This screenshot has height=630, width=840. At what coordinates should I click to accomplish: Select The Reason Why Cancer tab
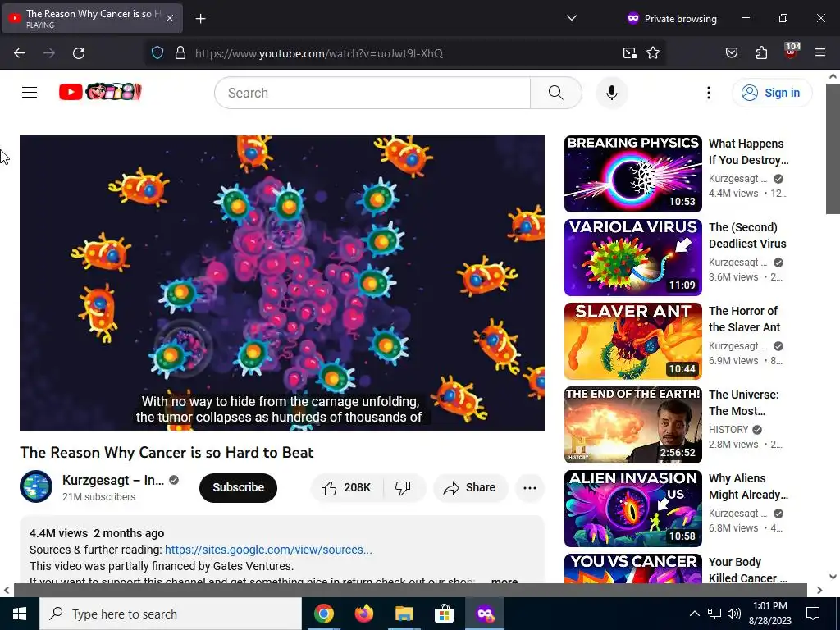tap(92, 18)
